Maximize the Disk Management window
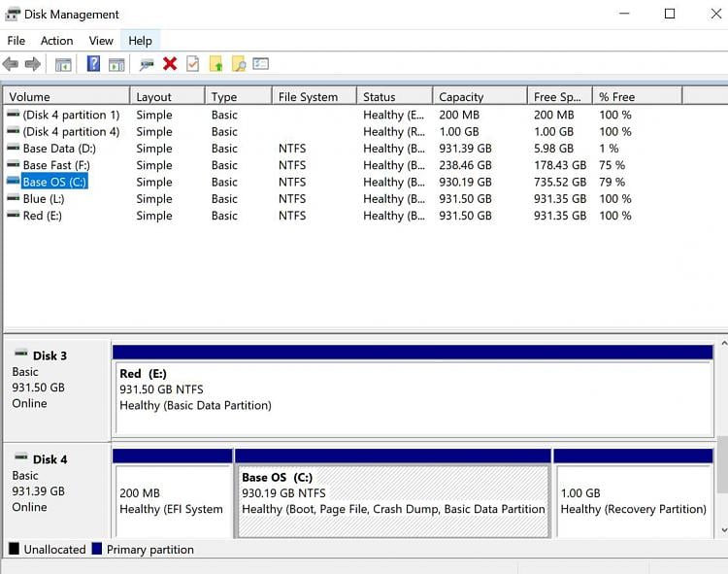This screenshot has width=728, height=574. tap(670, 14)
